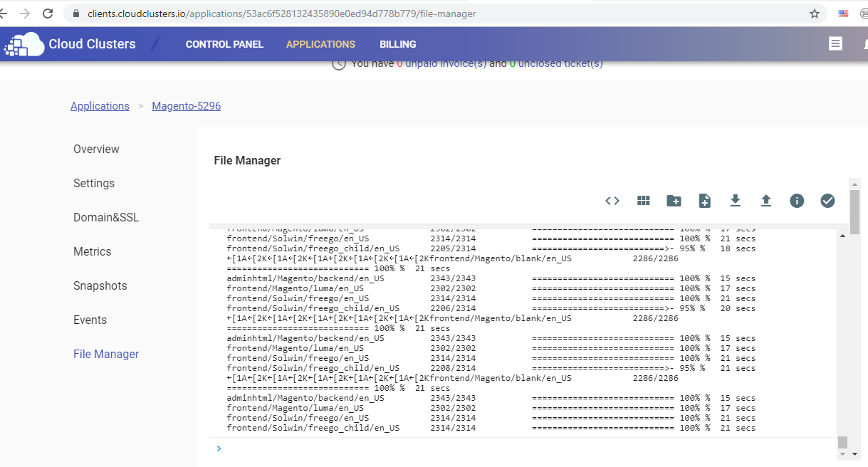Bookmark this page with star icon
The width and height of the screenshot is (868, 467).
[815, 14]
